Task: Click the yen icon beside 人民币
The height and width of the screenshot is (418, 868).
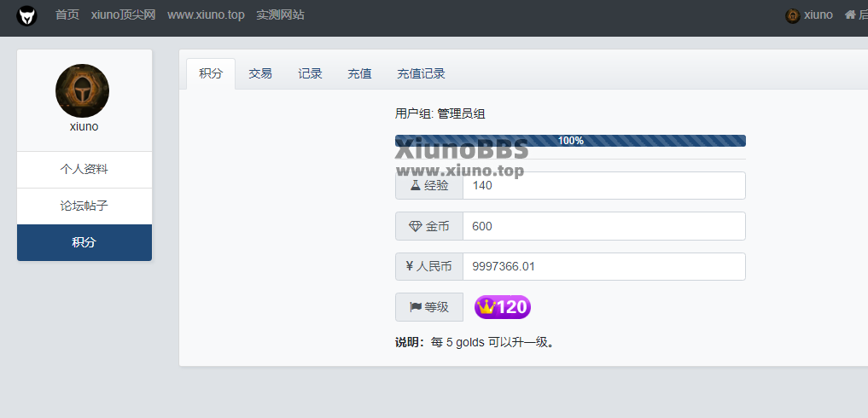Action: pyautogui.click(x=410, y=266)
